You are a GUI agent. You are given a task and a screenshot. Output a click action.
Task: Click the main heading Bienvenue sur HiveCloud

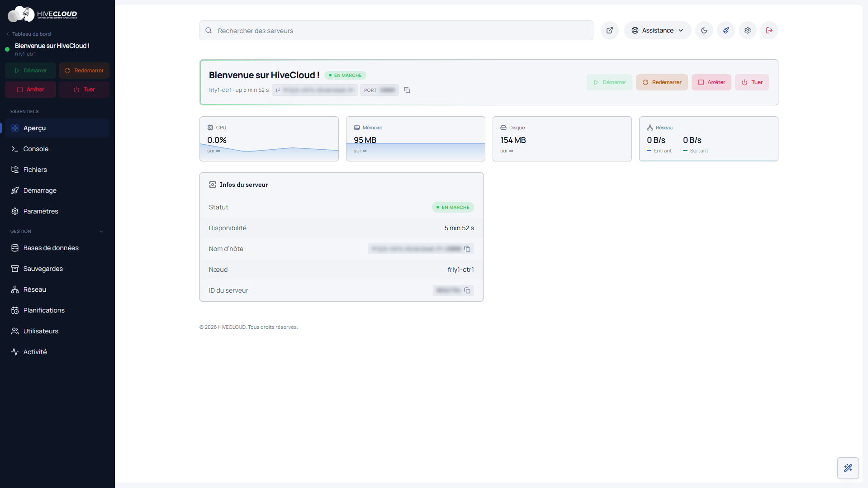(x=264, y=75)
